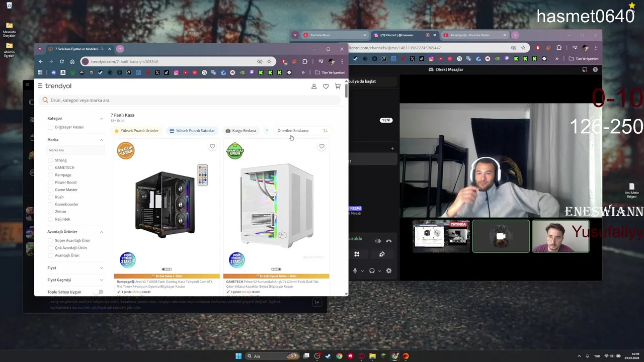Collapse the Avantajlı Ürünler section
The image size is (644, 362).
pyautogui.click(x=101, y=232)
